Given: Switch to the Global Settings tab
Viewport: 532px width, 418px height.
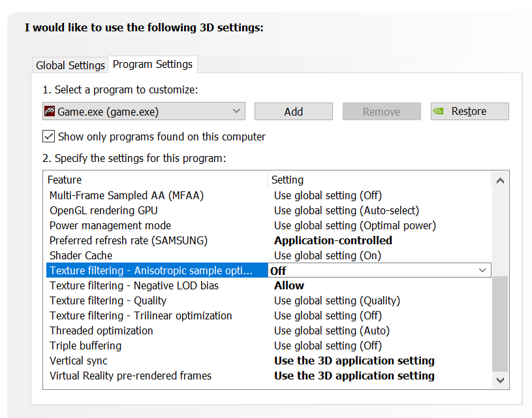Looking at the screenshot, I should [x=70, y=65].
